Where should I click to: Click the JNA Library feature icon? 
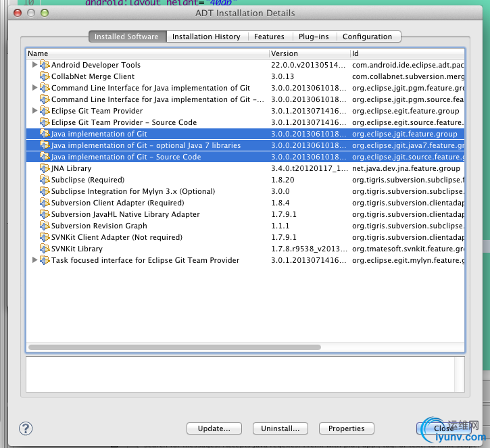[45, 168]
